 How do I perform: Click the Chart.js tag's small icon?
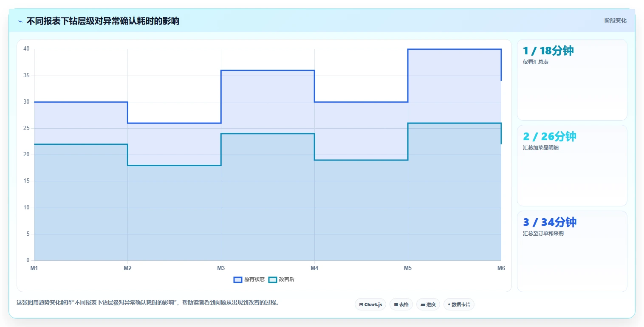(x=361, y=304)
